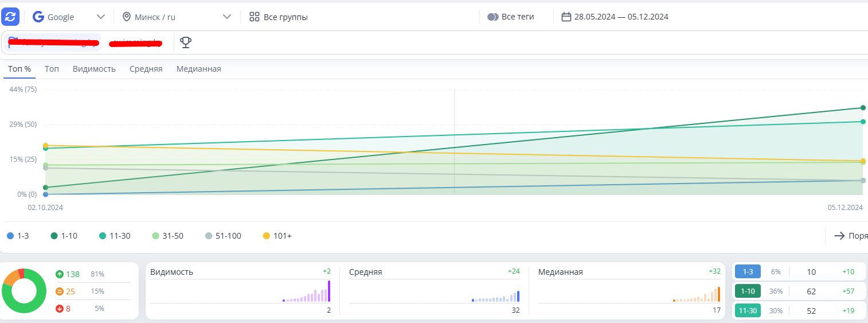Toggle the 51-100 legend series
868x323 pixels.
(223, 236)
